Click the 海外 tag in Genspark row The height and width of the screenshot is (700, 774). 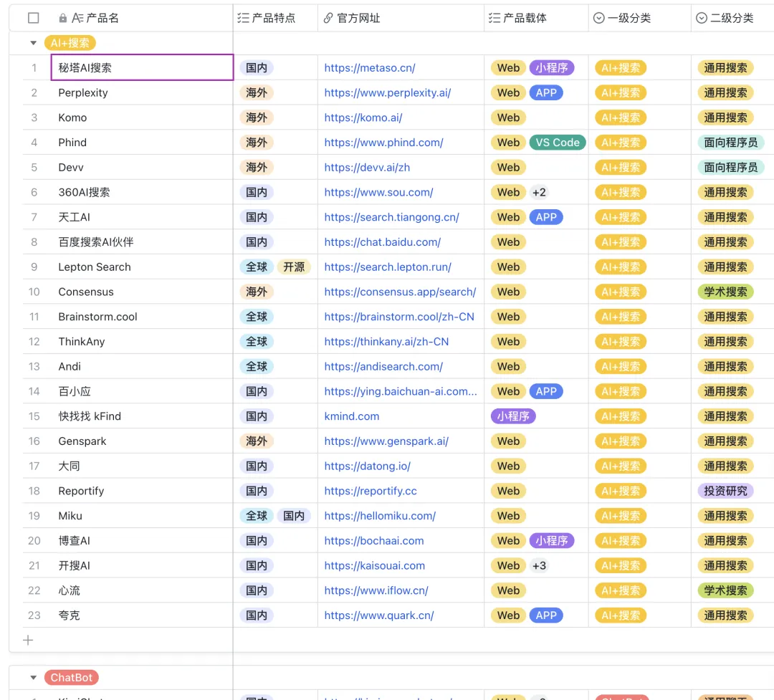coord(257,441)
